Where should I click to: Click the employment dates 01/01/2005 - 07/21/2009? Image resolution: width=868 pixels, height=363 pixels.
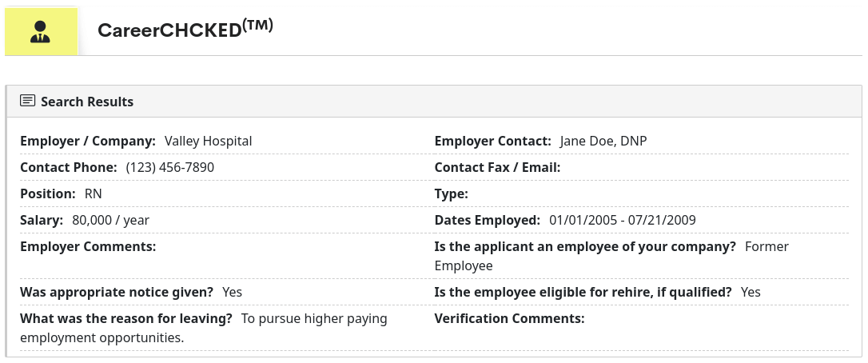pyautogui.click(x=623, y=220)
